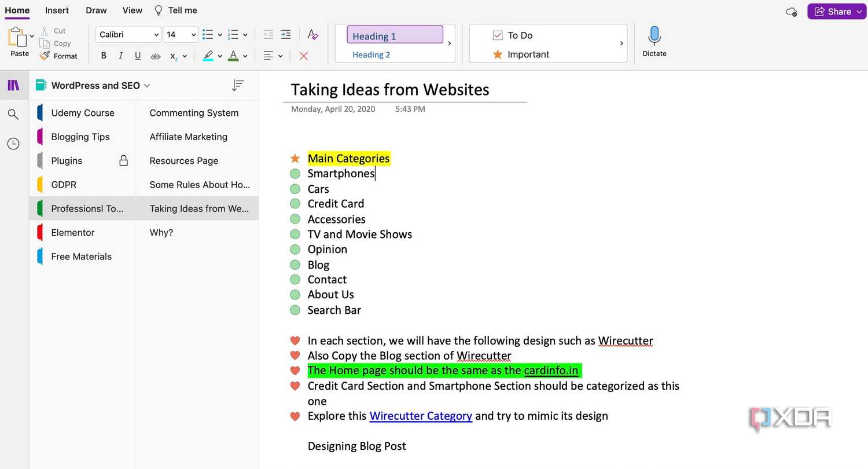868x469 pixels.
Task: Open paragraph alignment dropdown arrow
Action: pos(280,56)
